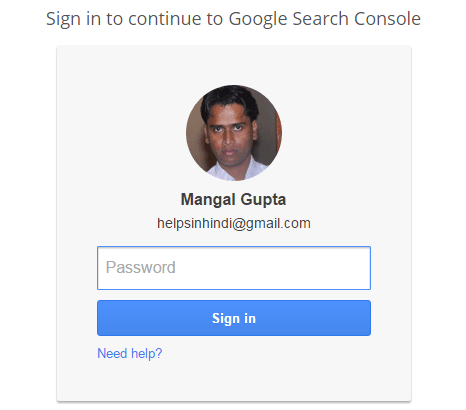
Task: Click the helpsinhindi@gmail.com email address
Action: click(x=234, y=223)
